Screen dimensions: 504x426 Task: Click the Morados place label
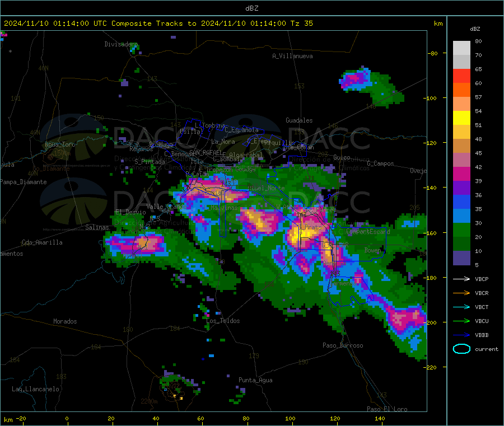coord(66,321)
